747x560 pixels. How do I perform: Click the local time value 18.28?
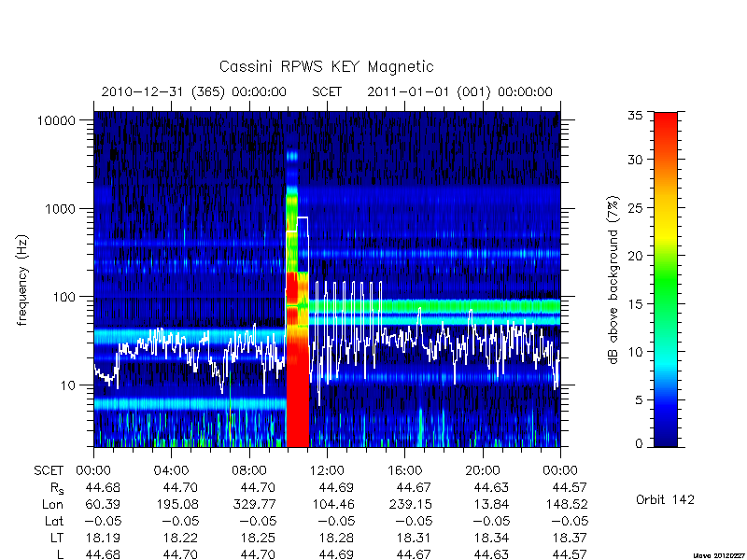[336, 538]
